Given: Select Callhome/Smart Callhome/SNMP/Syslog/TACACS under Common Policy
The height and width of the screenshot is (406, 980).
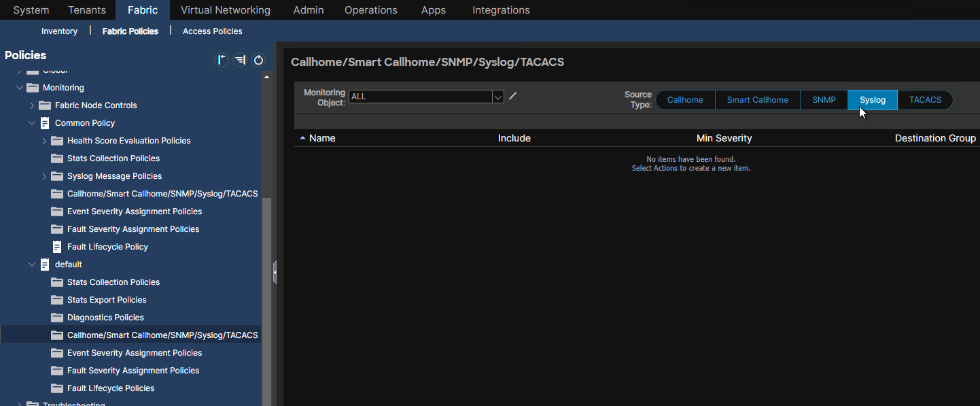Looking at the screenshot, I should click(162, 194).
